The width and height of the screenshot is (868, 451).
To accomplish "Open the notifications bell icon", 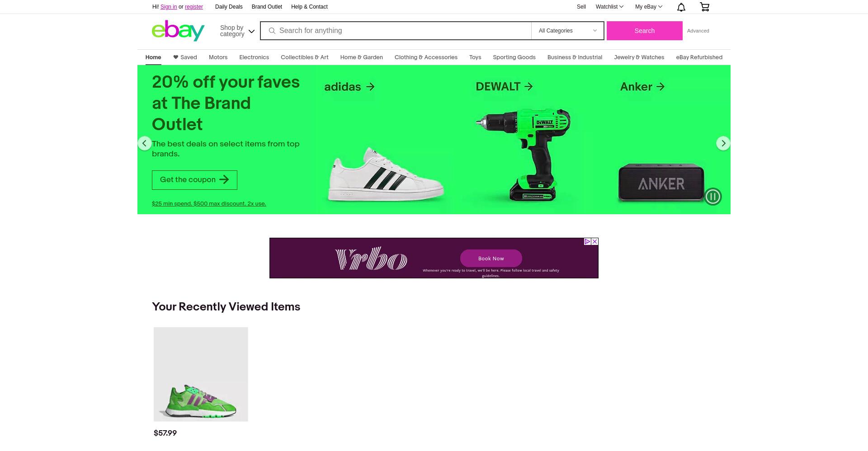I will point(681,7).
